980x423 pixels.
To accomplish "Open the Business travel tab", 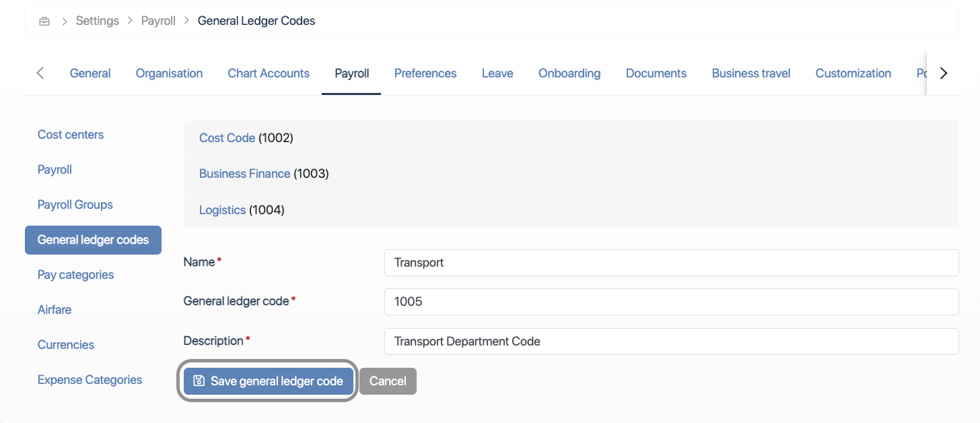I will [x=751, y=73].
